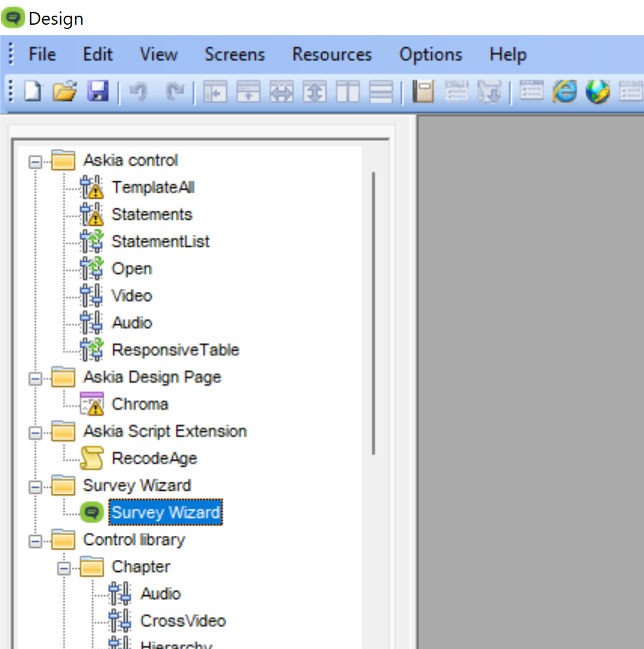Collapse the Chapter subfolder

(x=64, y=568)
